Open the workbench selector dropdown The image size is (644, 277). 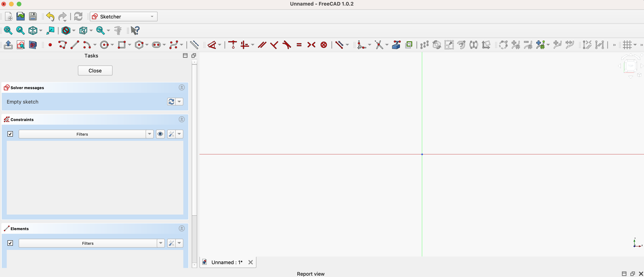[152, 17]
